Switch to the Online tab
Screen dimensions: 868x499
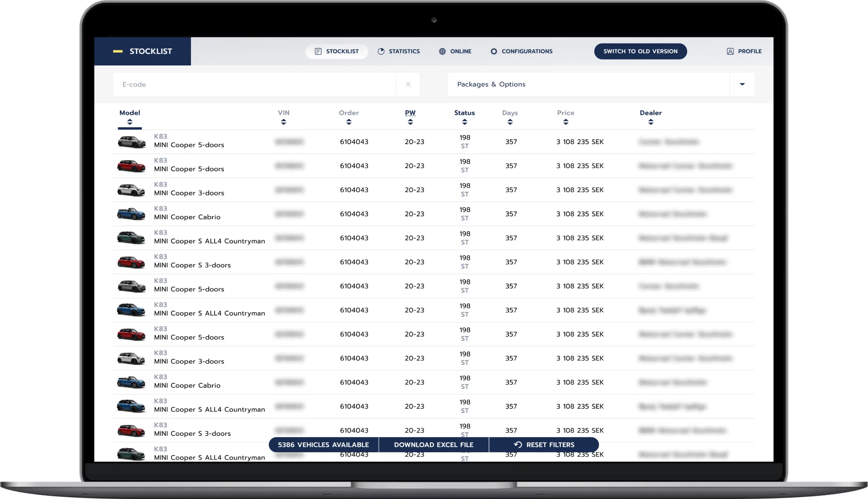tap(455, 51)
